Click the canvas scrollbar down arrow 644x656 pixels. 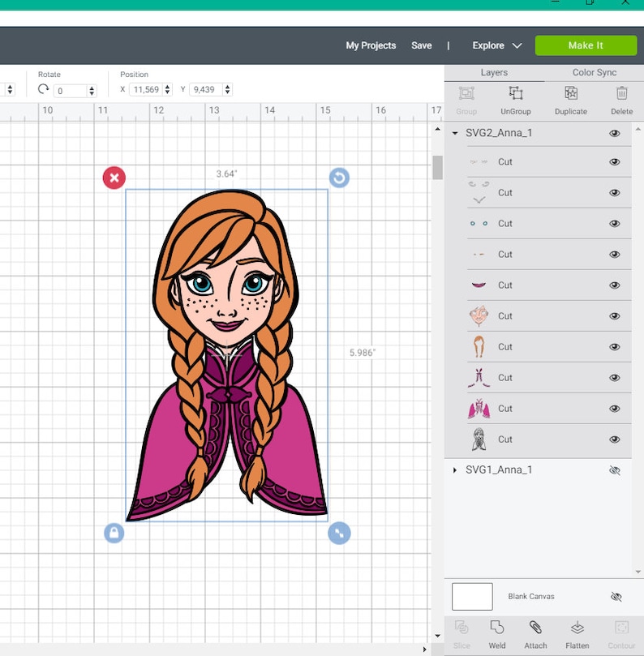tap(437, 636)
